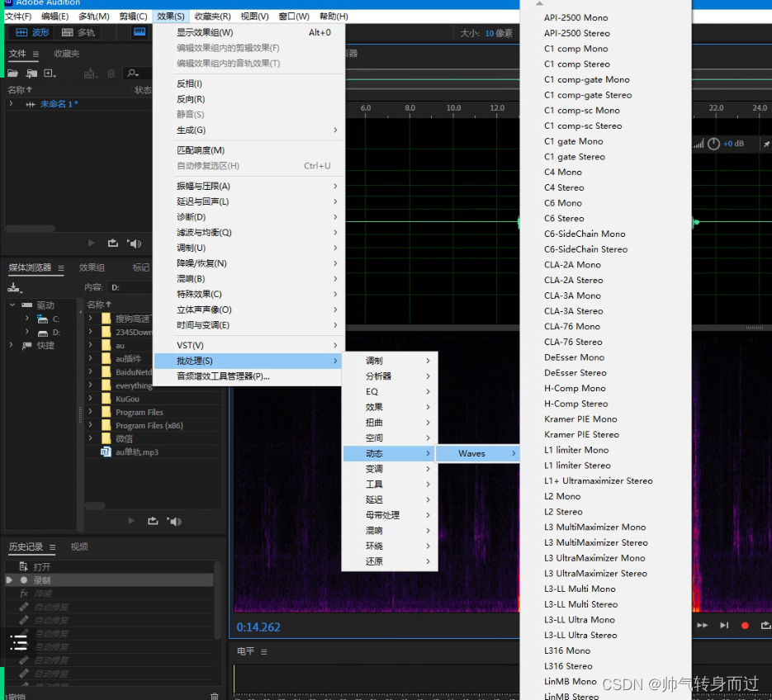Click the record button in transport
Viewport: 772px width, 700px height.
click(745, 625)
